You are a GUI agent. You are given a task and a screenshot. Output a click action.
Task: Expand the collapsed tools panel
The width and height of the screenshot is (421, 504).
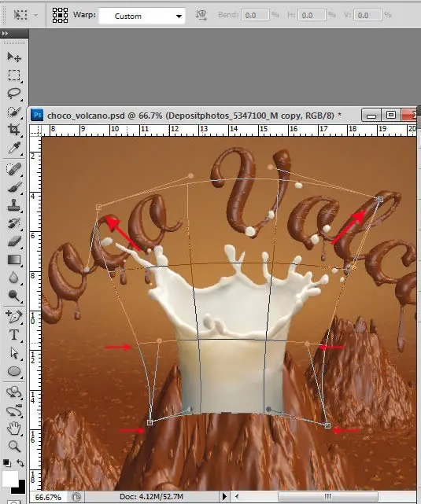click(x=5, y=33)
